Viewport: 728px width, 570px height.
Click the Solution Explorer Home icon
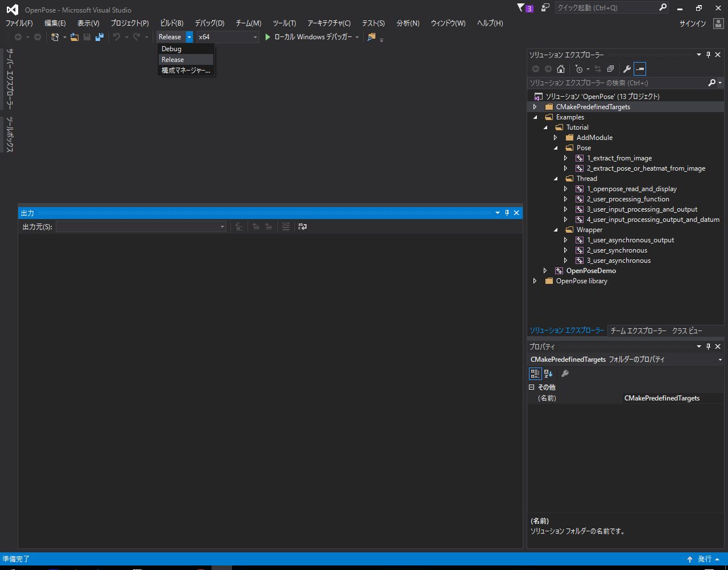[561, 69]
